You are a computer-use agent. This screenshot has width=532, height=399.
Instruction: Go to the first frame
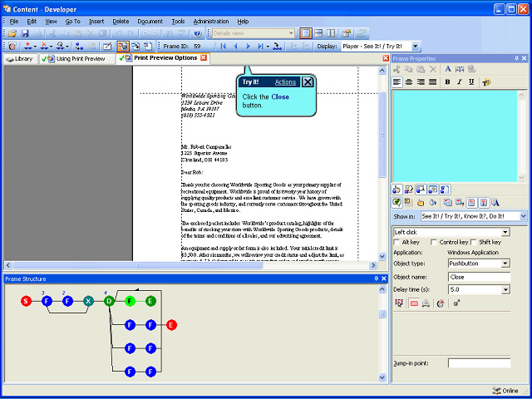(x=224, y=47)
